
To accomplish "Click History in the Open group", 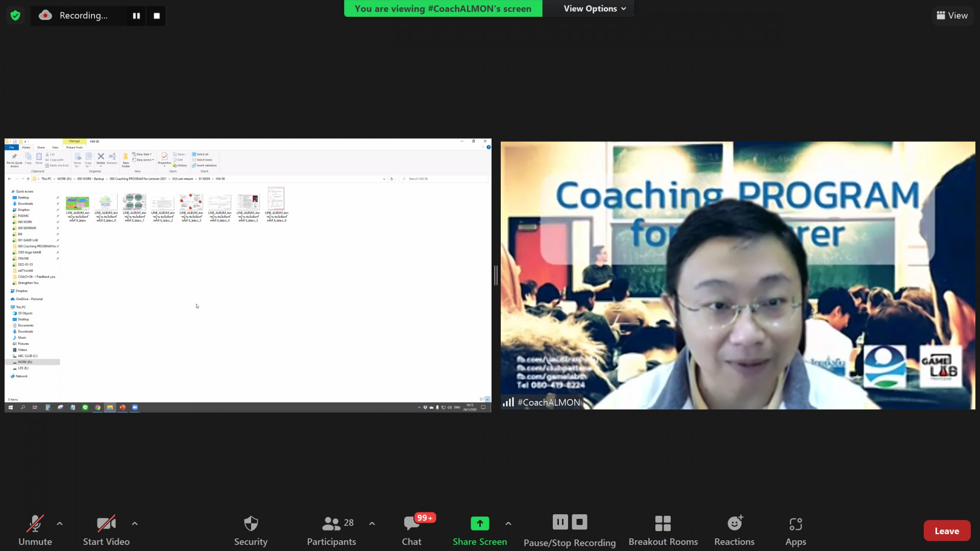I will point(180,165).
